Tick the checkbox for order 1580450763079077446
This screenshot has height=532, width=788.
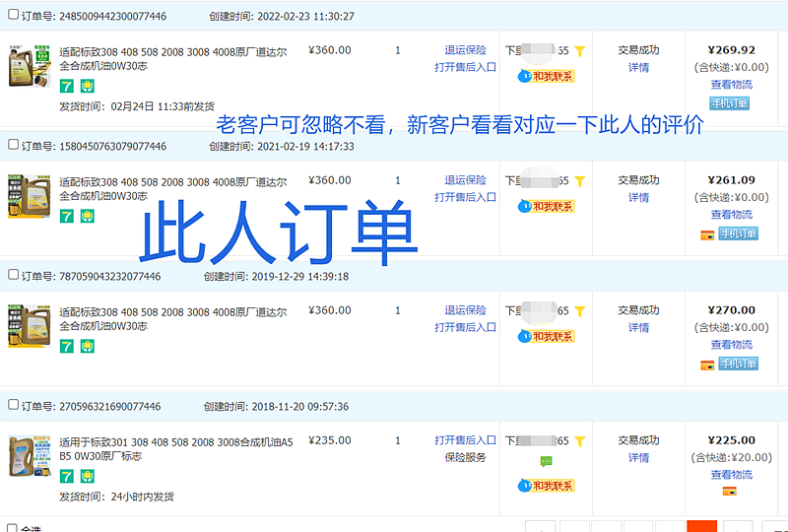pyautogui.click(x=13, y=146)
